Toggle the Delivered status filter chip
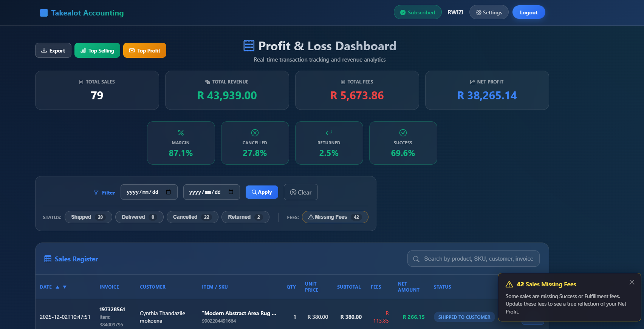The width and height of the screenshot is (644, 329). pos(139,217)
